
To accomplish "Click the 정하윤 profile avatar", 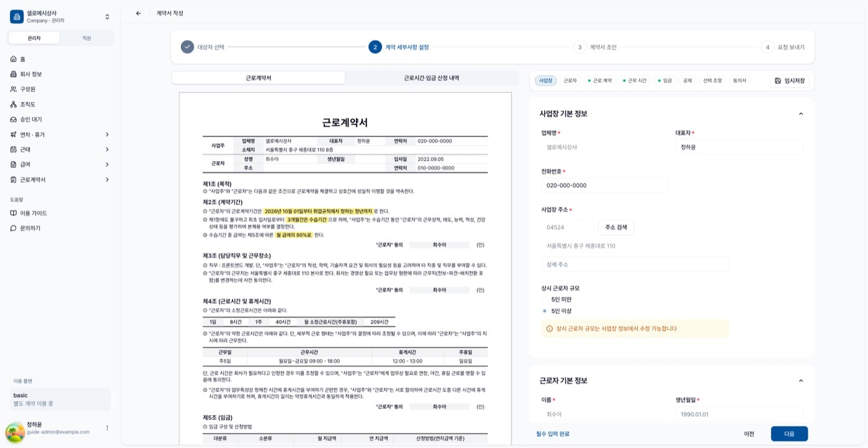I will (15, 431).
